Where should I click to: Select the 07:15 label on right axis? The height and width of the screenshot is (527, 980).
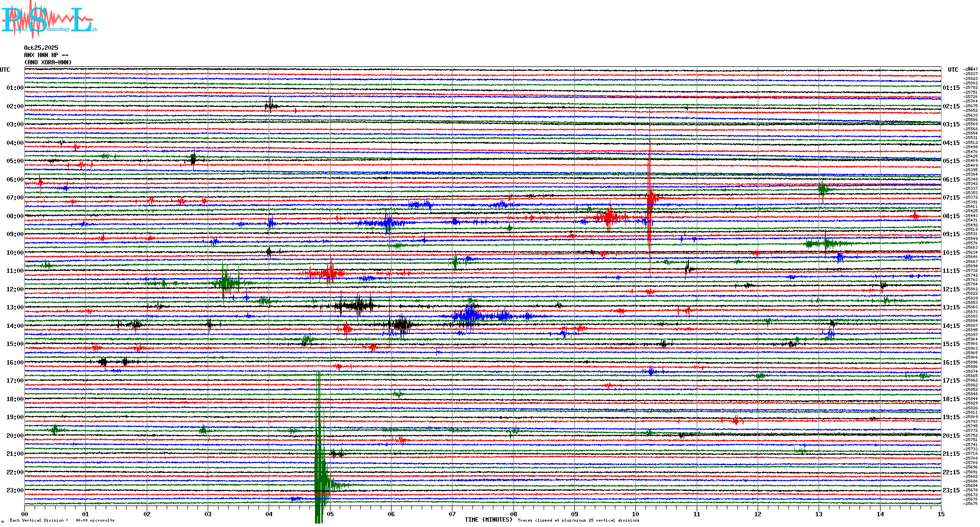tap(951, 198)
